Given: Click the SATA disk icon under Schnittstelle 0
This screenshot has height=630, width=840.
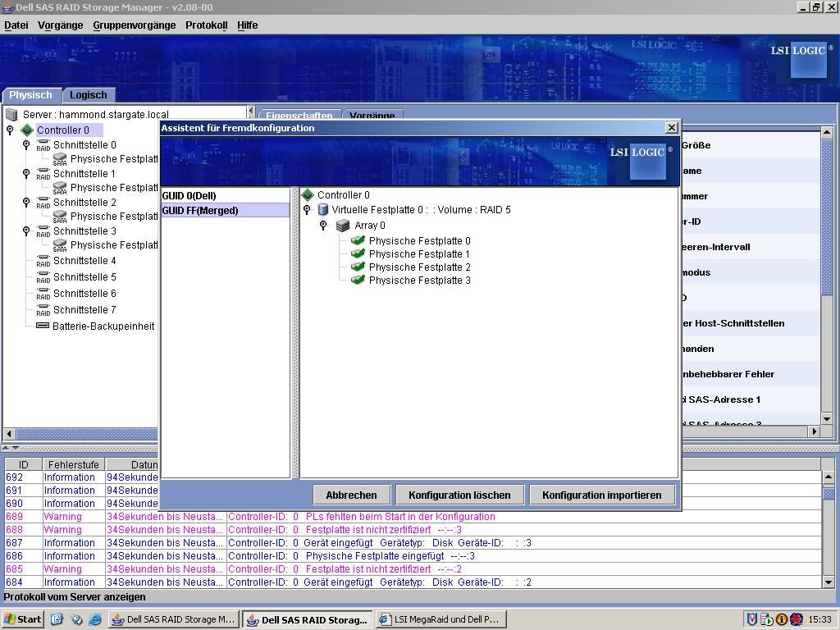Looking at the screenshot, I should 60,159.
